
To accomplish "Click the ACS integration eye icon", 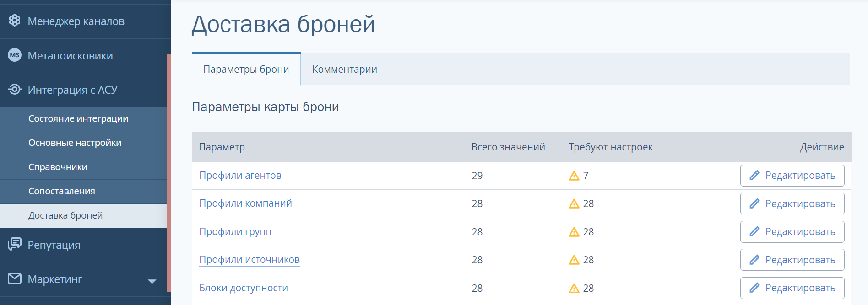I will pyautogui.click(x=15, y=89).
